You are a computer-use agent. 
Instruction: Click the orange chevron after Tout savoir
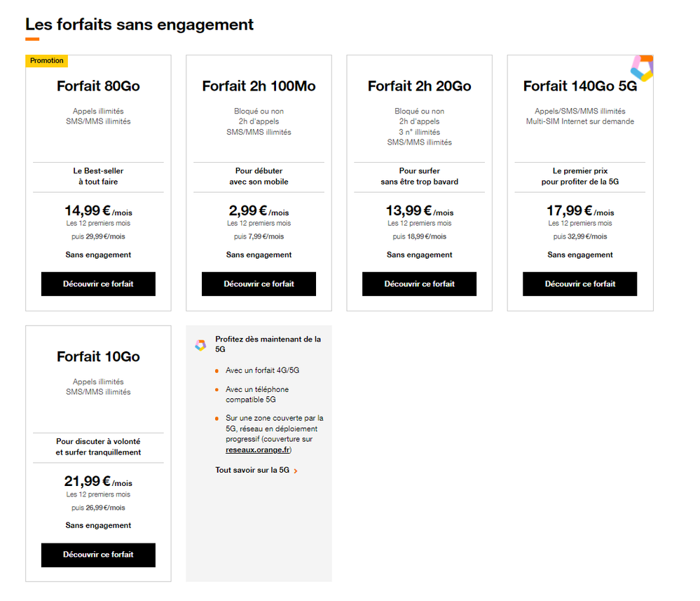coord(296,471)
